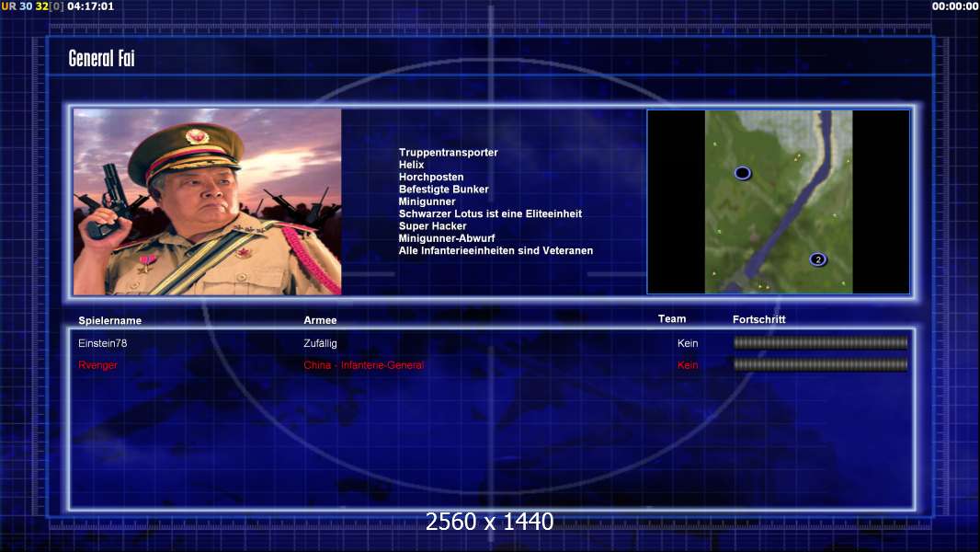The image size is (980, 552).
Task: Click Befestigte Bunker entry
Action: click(x=444, y=189)
